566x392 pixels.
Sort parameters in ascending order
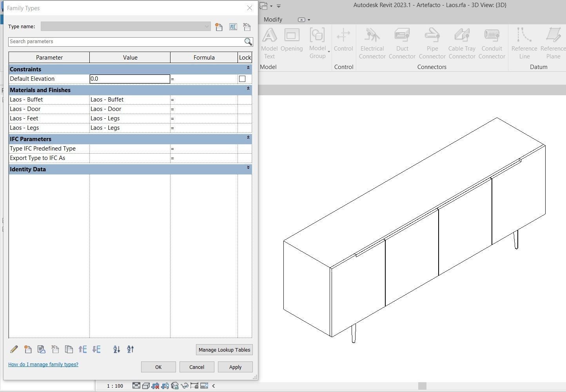(x=116, y=349)
